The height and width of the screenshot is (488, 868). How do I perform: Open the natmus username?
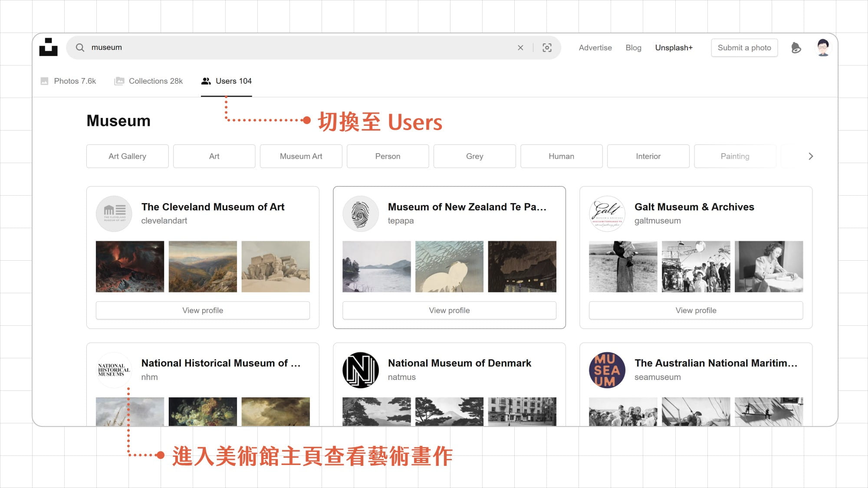(x=401, y=377)
